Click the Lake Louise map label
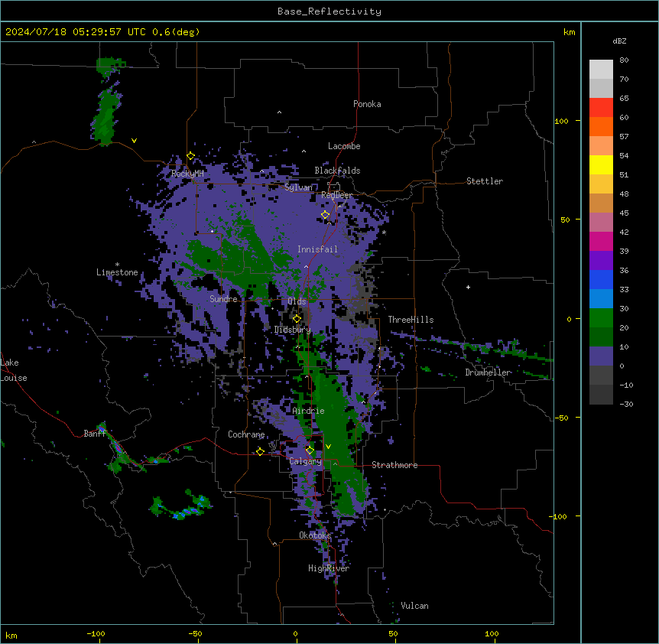Screen dimensions: 659x644 pos(14,370)
